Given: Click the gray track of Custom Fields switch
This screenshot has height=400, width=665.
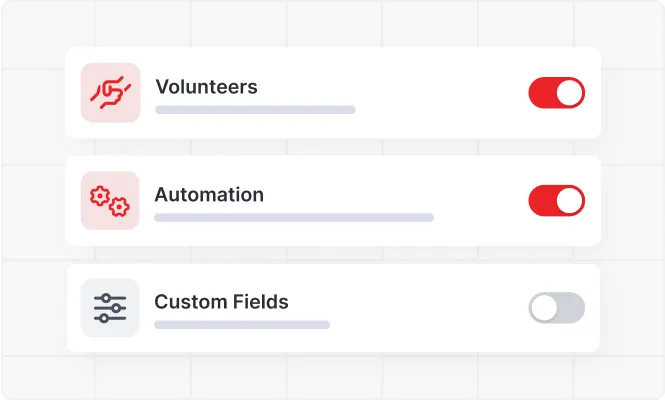Looking at the screenshot, I should point(571,308).
